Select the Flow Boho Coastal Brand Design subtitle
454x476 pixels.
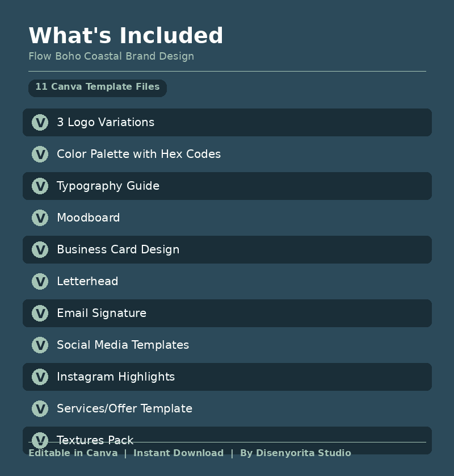[111, 56]
